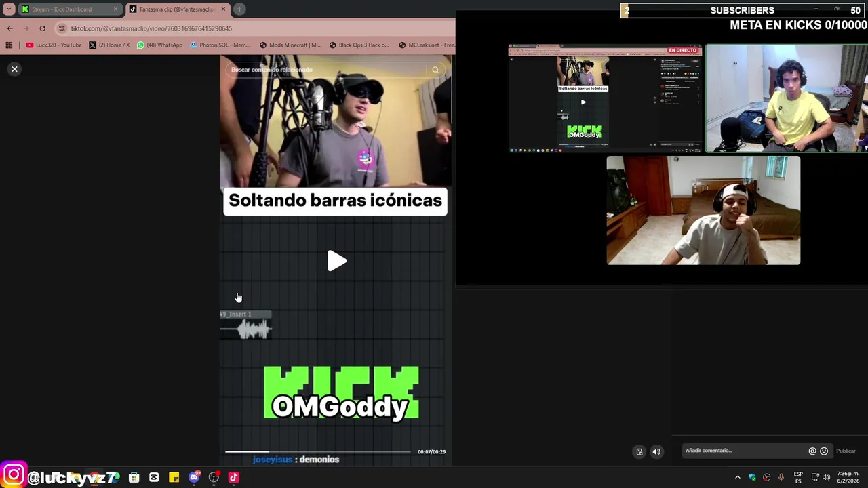Image resolution: width=868 pixels, height=488 pixels.
Task: Open the apps grid in bookmarks bar
Action: [9, 45]
